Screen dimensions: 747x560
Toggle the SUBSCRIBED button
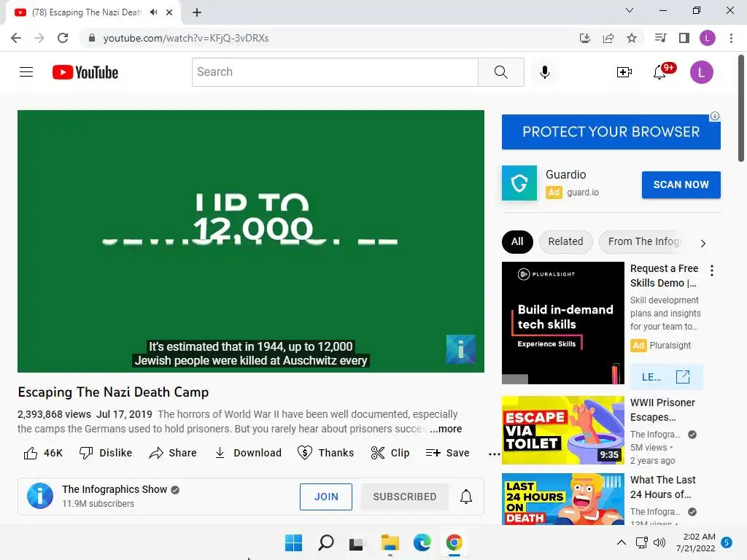404,497
